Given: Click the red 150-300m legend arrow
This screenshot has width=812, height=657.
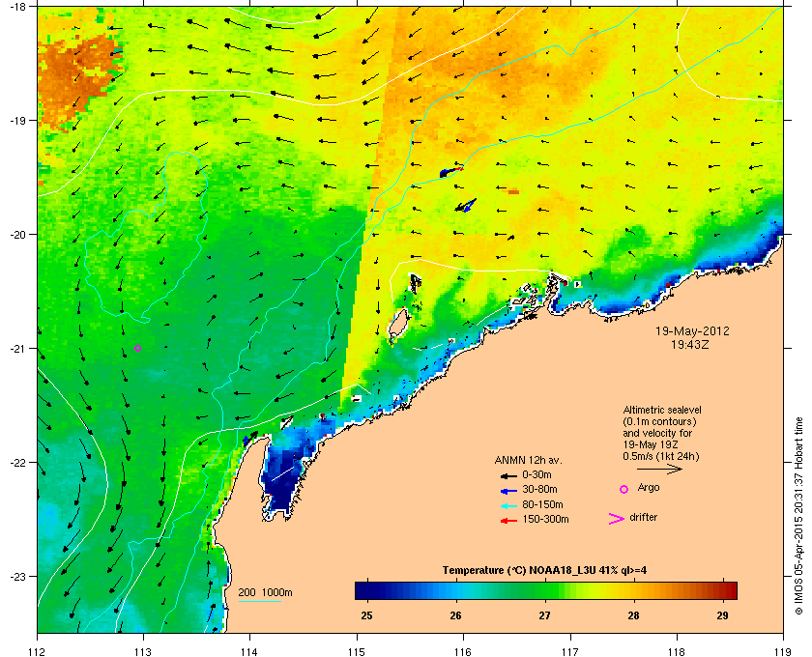Looking at the screenshot, I should pyautogui.click(x=508, y=521).
